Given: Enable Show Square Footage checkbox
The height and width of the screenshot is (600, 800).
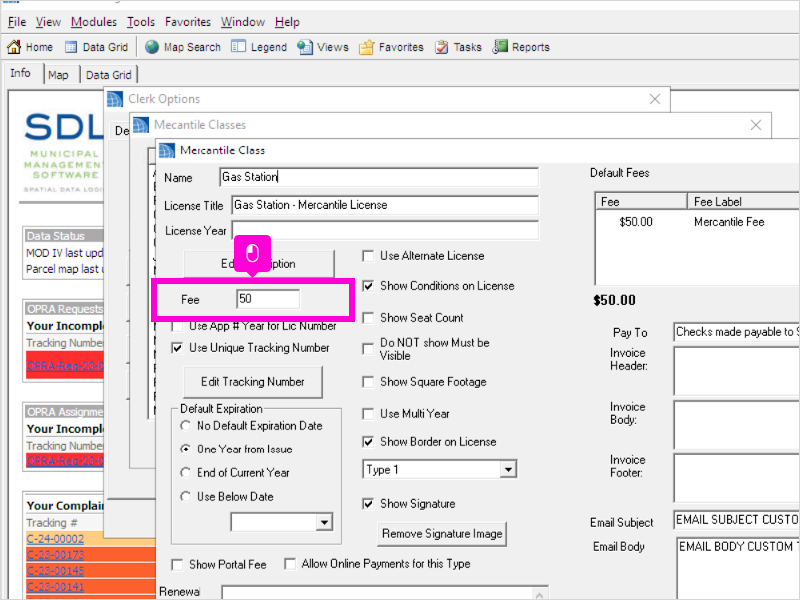Looking at the screenshot, I should [368, 382].
